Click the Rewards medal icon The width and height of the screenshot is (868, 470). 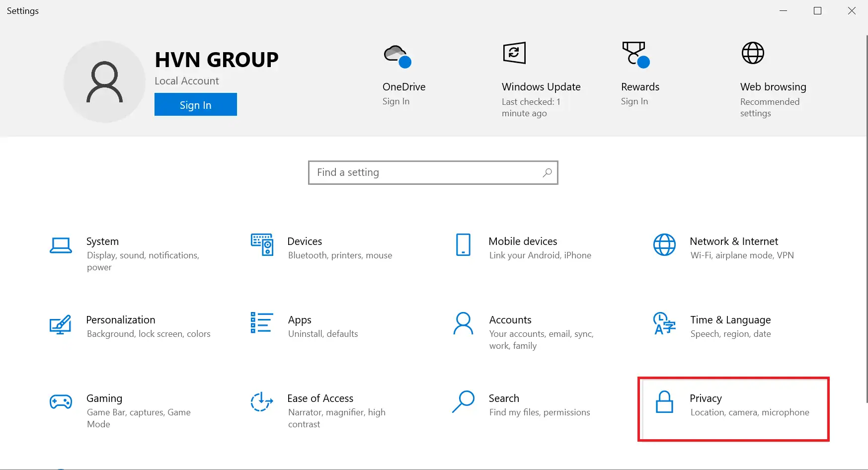[x=635, y=54]
